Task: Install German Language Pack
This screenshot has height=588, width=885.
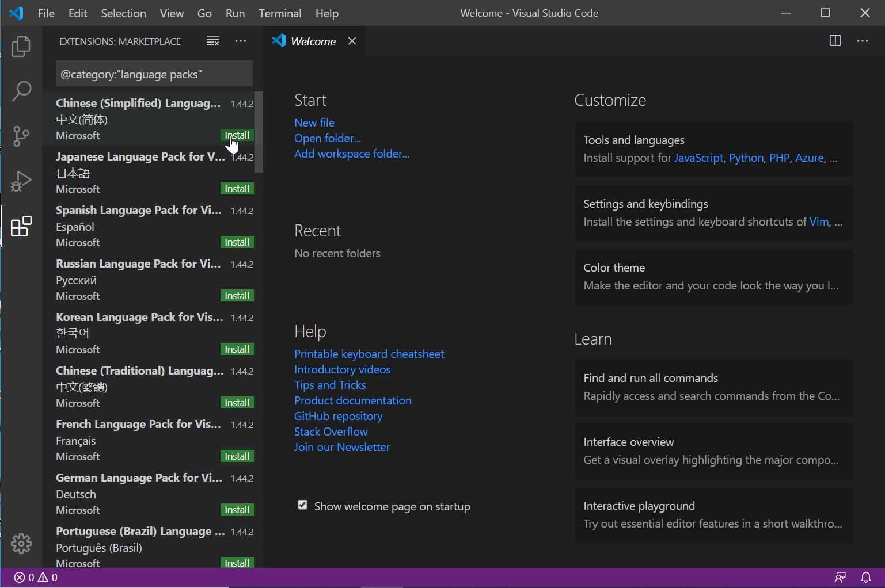Action: (x=237, y=510)
